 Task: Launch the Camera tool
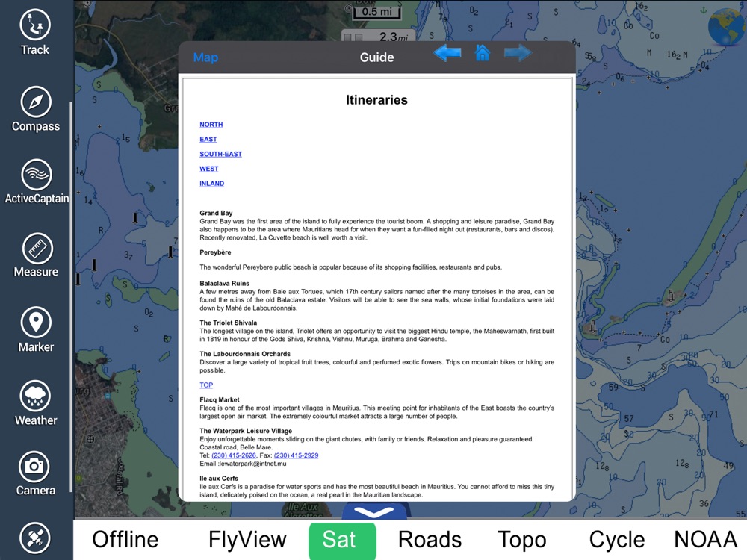(35, 474)
